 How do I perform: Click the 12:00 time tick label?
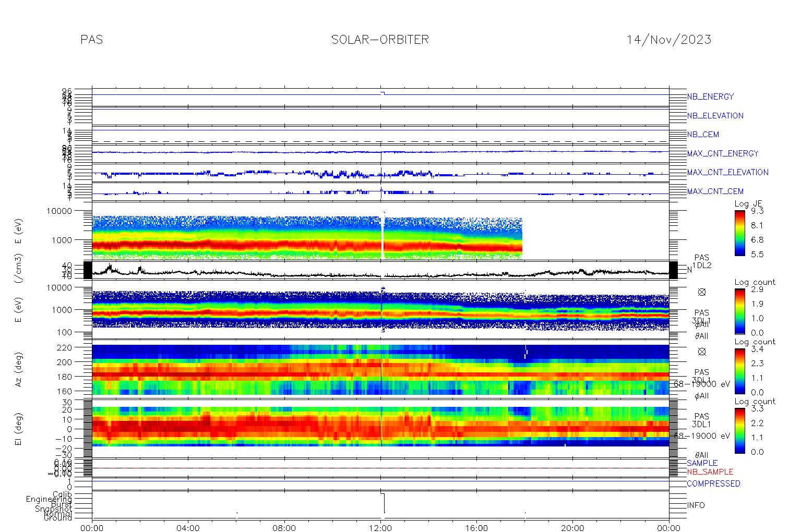380,528
